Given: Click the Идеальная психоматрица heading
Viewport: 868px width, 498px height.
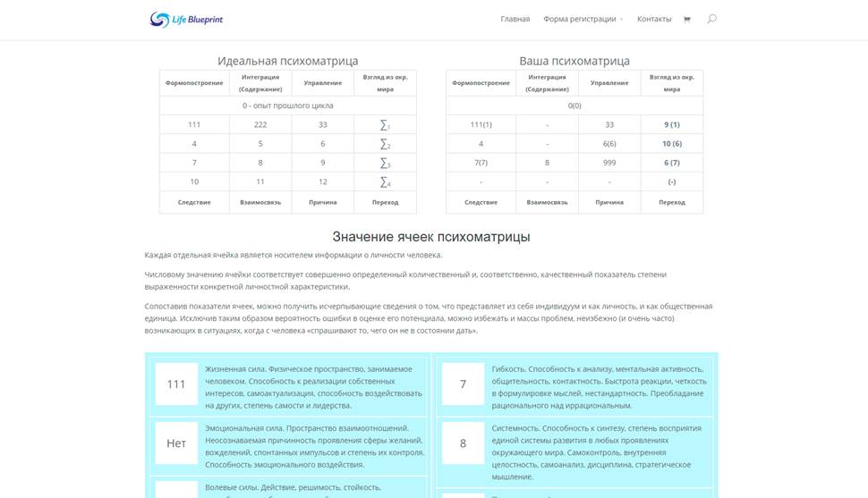Looking at the screenshot, I should (288, 61).
